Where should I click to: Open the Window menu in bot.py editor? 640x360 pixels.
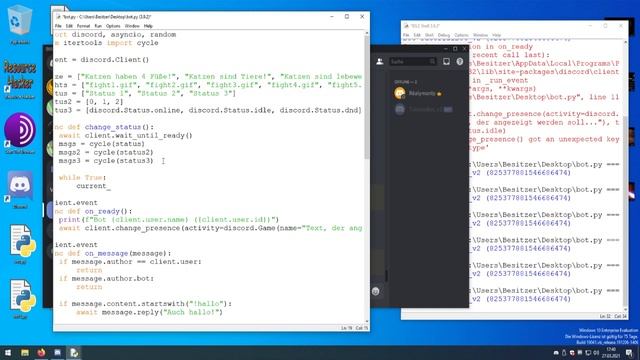[132, 26]
